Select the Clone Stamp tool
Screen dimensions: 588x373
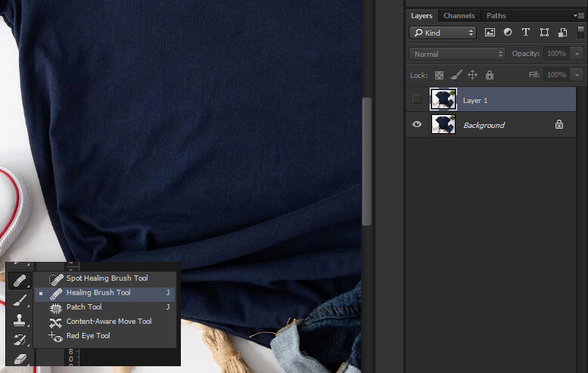[20, 319]
